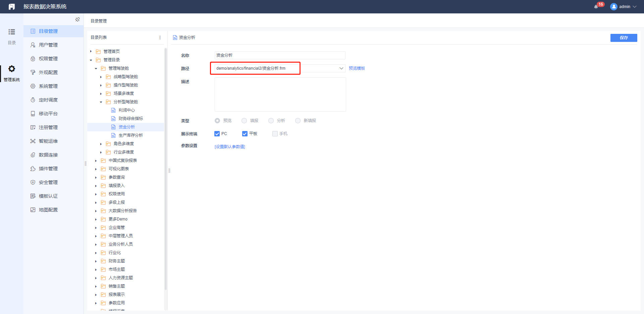Screen dimensions: 644x314
Task: Click the pin icon above the sidebar
Action: (x=77, y=19)
